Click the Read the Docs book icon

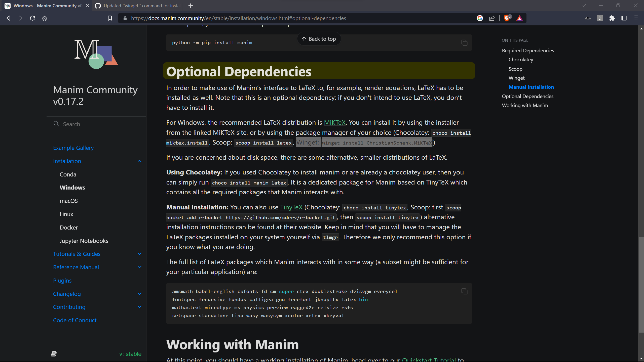pyautogui.click(x=54, y=354)
